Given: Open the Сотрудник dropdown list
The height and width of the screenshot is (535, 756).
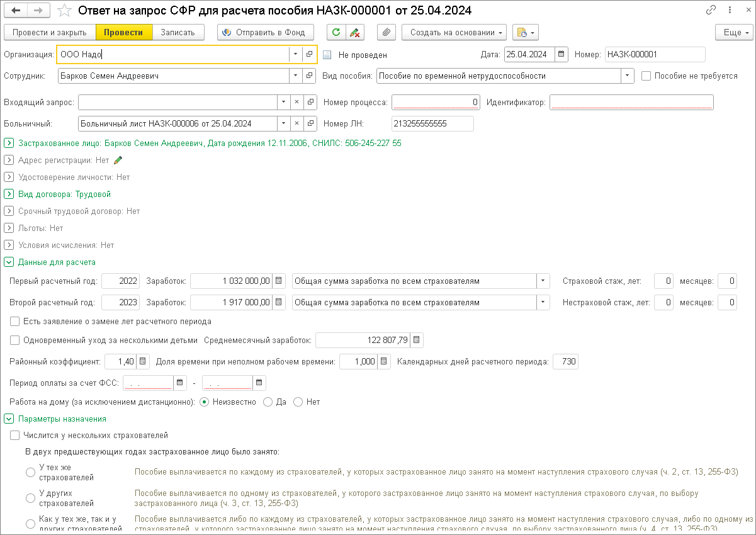Looking at the screenshot, I should pyautogui.click(x=296, y=76).
